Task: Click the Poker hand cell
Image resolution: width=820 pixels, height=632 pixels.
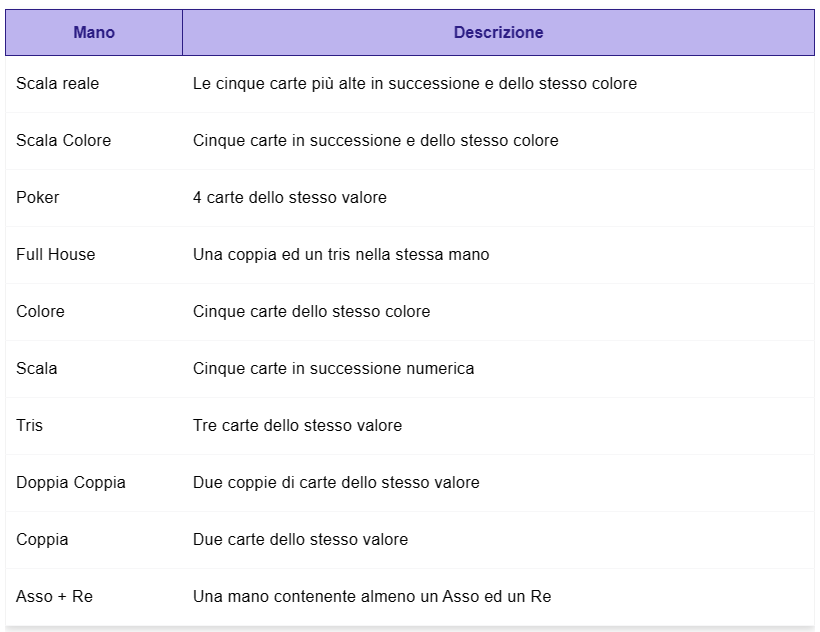Action: (x=38, y=198)
